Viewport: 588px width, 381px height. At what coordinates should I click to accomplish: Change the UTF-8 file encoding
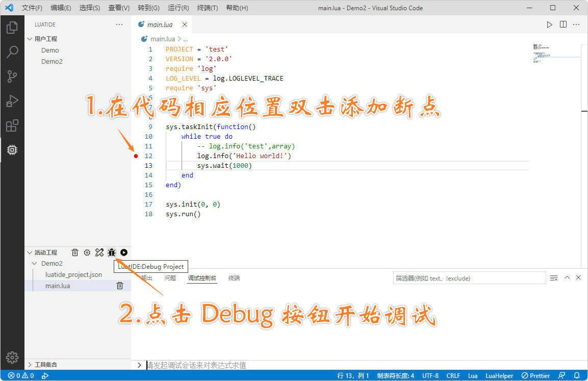[x=430, y=376]
